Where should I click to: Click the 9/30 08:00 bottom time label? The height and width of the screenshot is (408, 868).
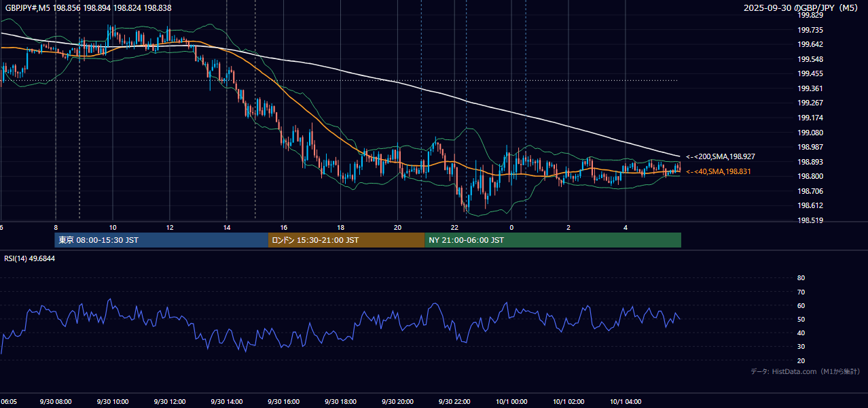[x=56, y=401]
